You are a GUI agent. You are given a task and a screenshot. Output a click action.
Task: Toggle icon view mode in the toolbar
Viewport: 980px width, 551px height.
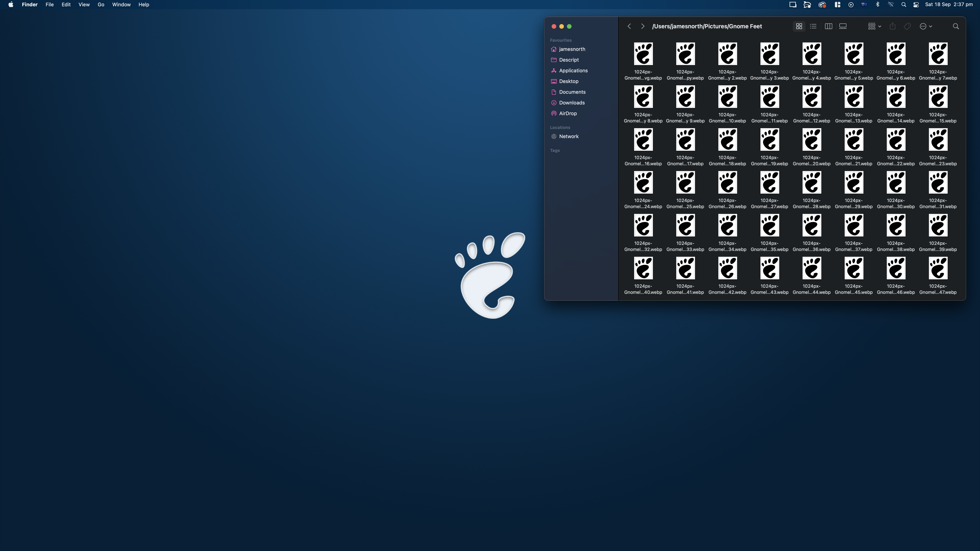click(x=799, y=26)
